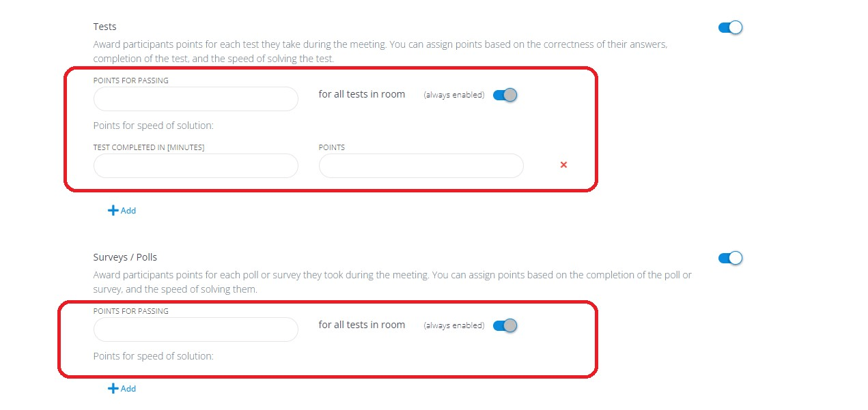This screenshot has height=410, width=868.
Task: Turn off the Surveys / Polls section toggle
Action: click(730, 258)
